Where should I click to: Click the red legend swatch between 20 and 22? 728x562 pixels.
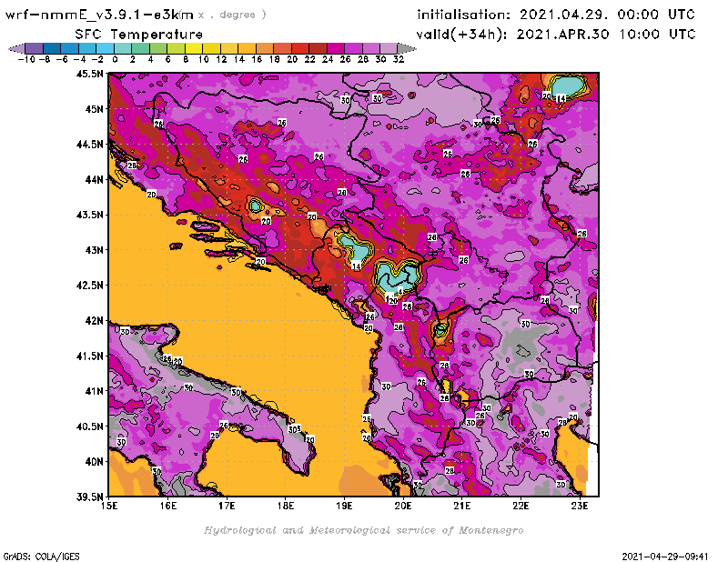coord(299,48)
